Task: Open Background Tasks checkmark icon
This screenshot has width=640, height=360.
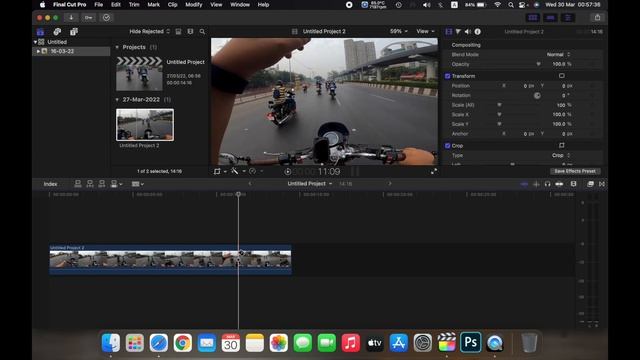Action: pos(107,18)
